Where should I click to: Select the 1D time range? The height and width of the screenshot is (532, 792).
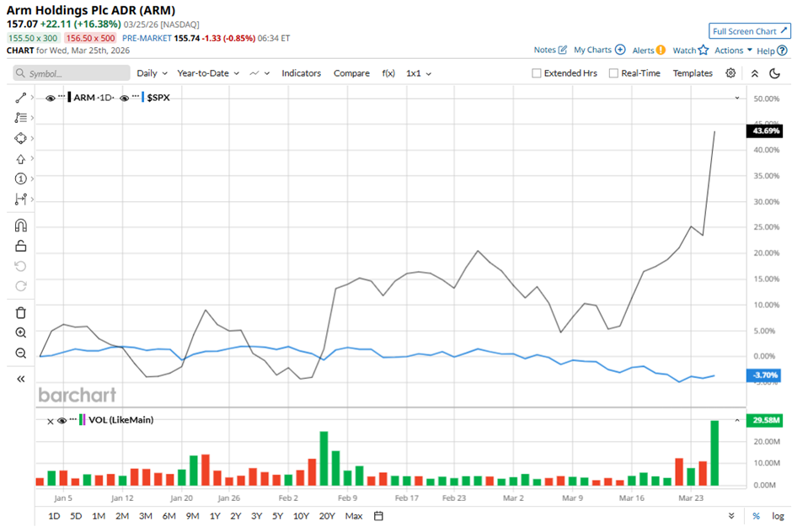(x=54, y=516)
